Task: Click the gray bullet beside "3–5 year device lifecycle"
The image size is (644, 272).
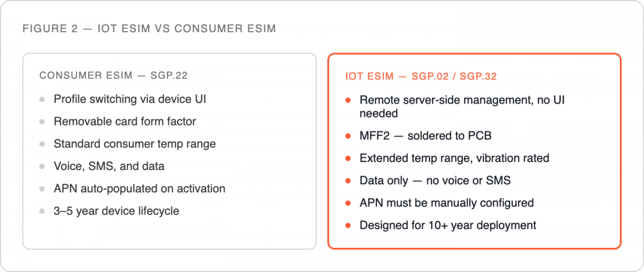Action: coord(42,211)
